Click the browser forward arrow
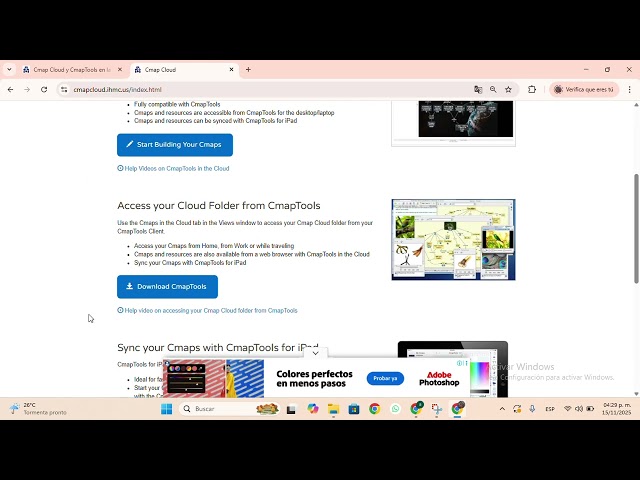 [x=27, y=89]
